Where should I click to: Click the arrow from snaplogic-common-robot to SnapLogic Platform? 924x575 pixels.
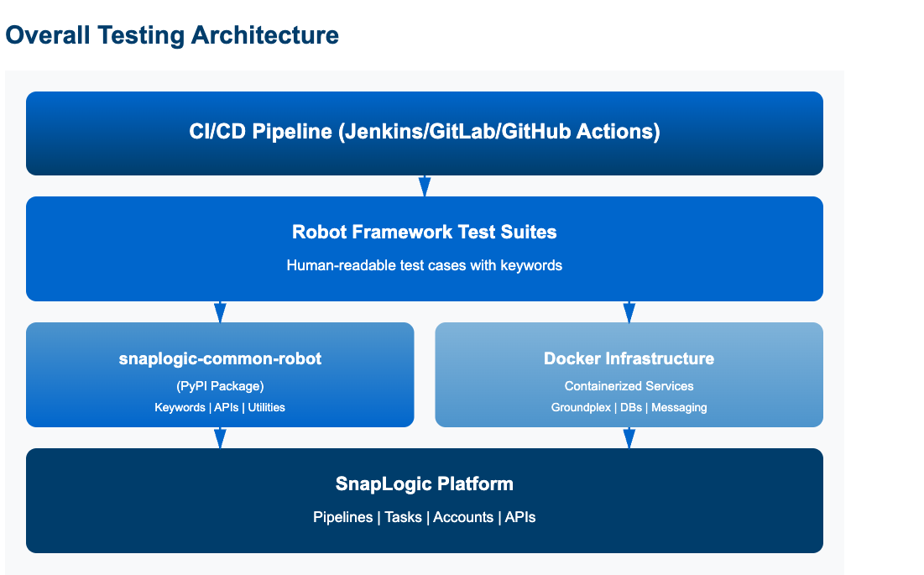220,437
